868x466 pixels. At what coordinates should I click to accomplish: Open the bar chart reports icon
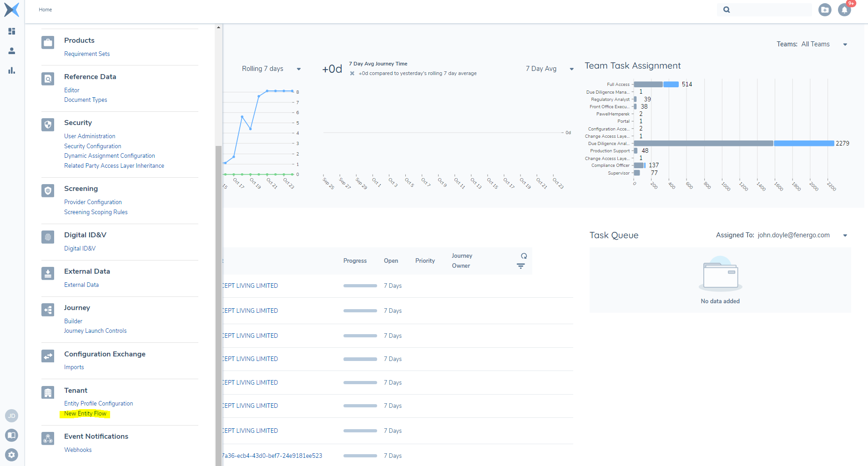(x=12, y=70)
